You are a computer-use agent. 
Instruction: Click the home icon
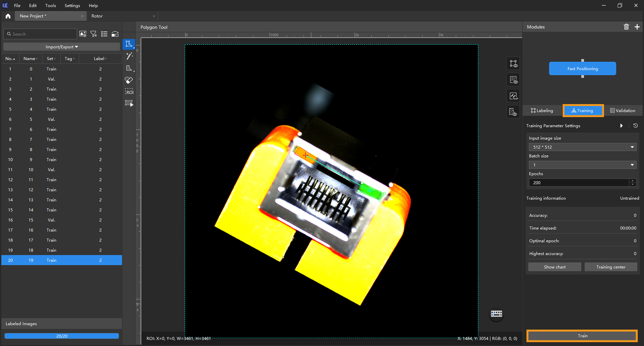[x=8, y=16]
